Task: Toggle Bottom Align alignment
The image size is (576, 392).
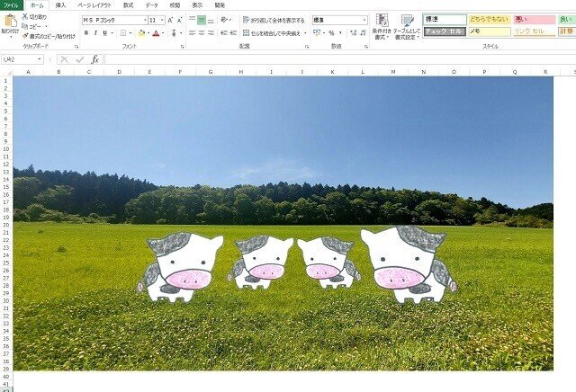Action: coord(211,20)
